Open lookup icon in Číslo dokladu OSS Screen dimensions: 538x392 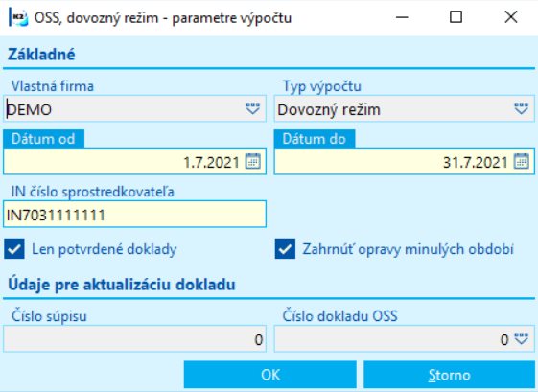coord(522,339)
